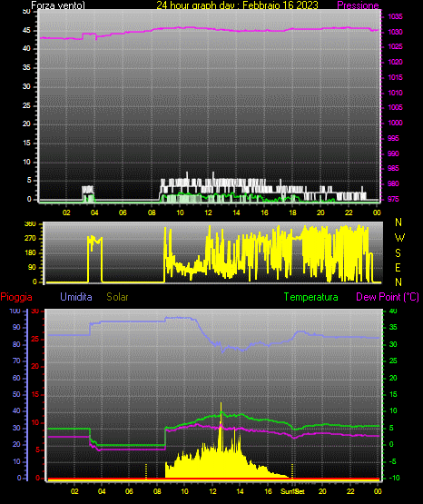This screenshot has height=504, width=423.
Task: Click pressure axis value 1030
Action: click(x=395, y=32)
